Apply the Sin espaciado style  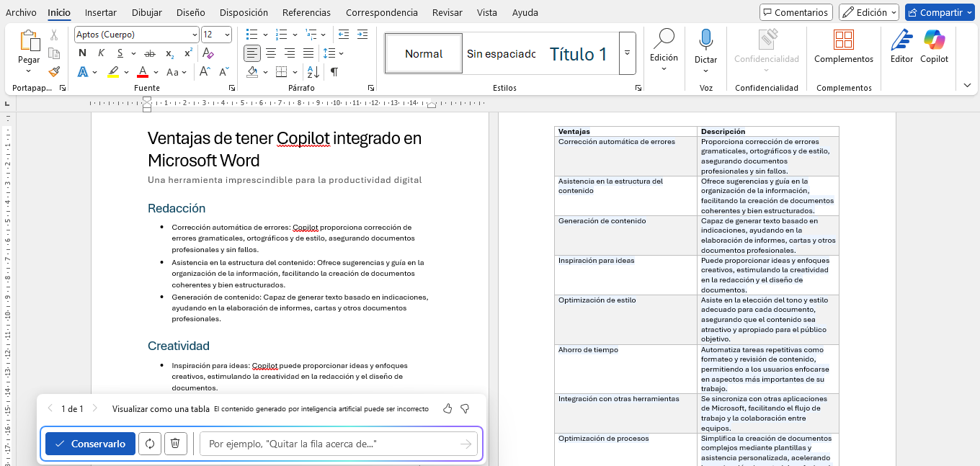502,53
